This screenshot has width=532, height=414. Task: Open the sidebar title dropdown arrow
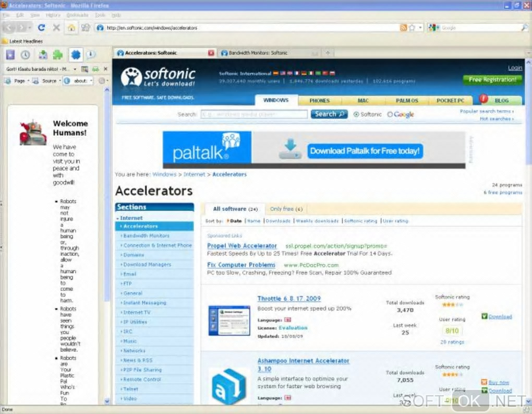(x=75, y=69)
